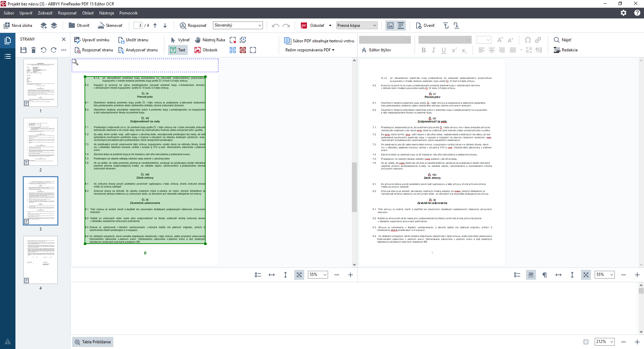Screen dimensions: 644x349
Task: Click the table area grid icon
Action: click(x=233, y=50)
